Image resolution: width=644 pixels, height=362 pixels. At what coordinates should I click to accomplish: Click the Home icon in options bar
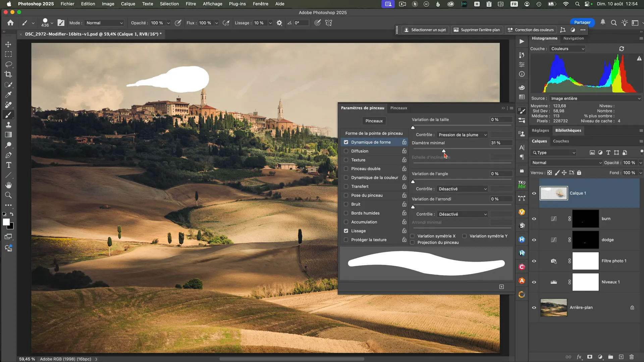pyautogui.click(x=10, y=23)
